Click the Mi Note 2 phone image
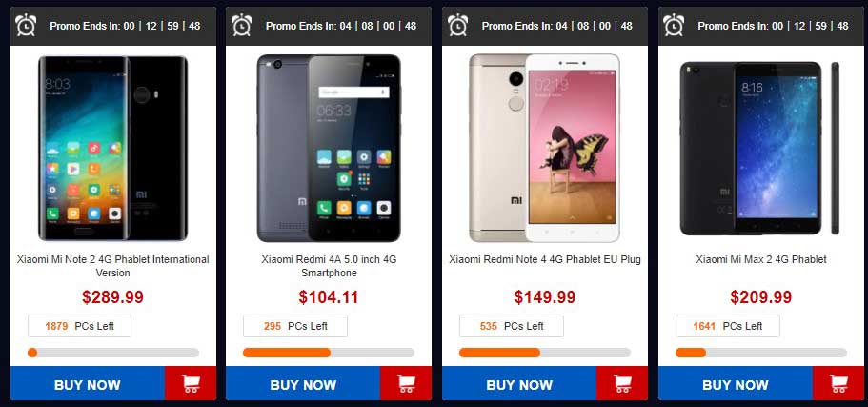This screenshot has width=868, height=407. pyautogui.click(x=113, y=148)
